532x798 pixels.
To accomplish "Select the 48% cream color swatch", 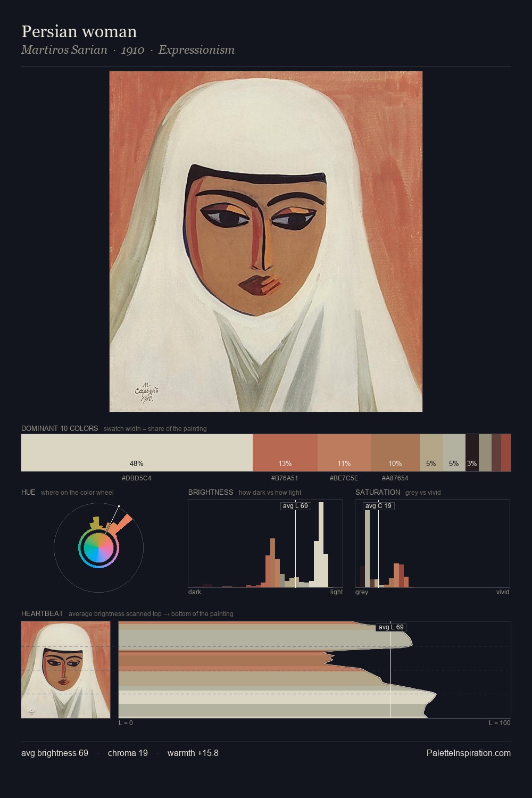I will pyautogui.click(x=137, y=453).
